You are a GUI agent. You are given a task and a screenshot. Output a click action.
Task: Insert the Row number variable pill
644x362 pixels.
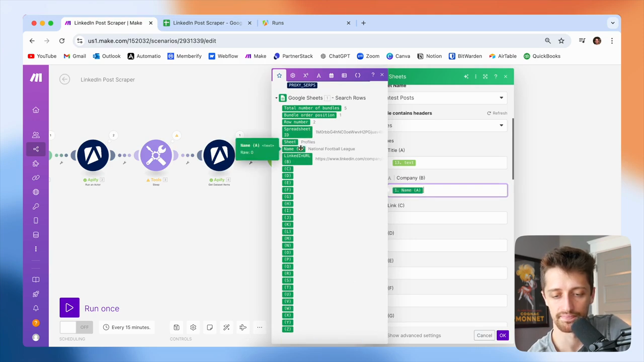pos(296,122)
